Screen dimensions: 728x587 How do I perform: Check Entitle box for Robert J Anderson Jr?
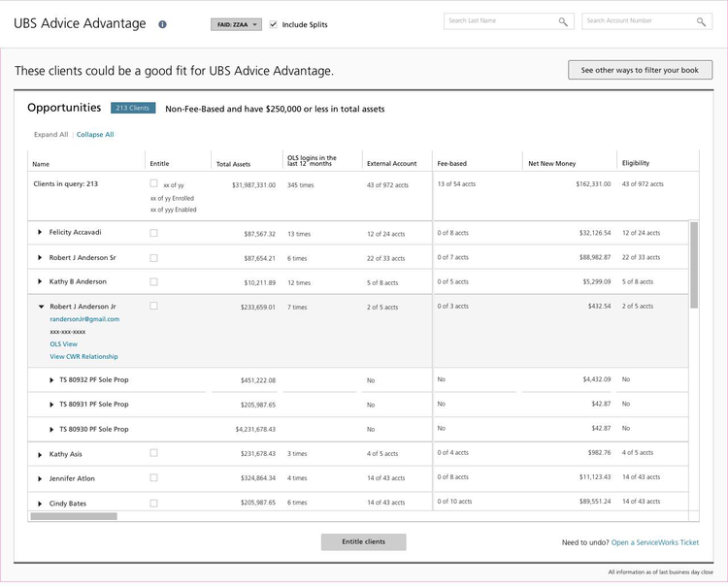click(x=153, y=306)
